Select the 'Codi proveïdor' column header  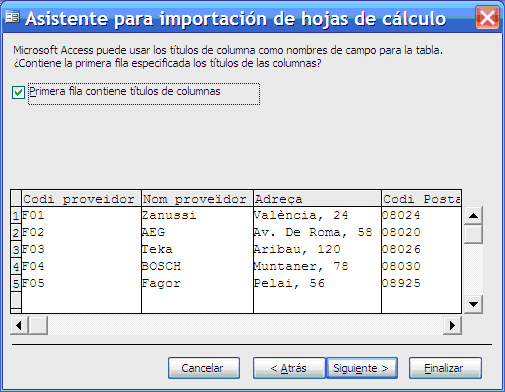(81, 199)
